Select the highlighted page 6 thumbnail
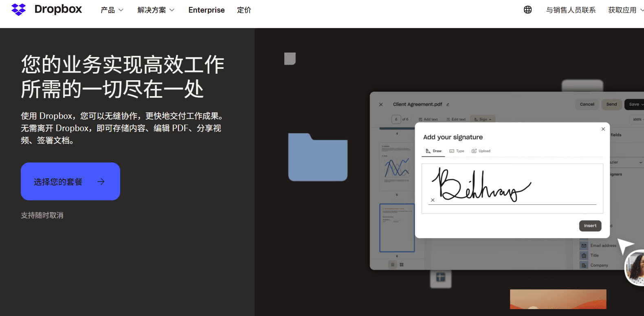This screenshot has width=644, height=316. [397, 228]
